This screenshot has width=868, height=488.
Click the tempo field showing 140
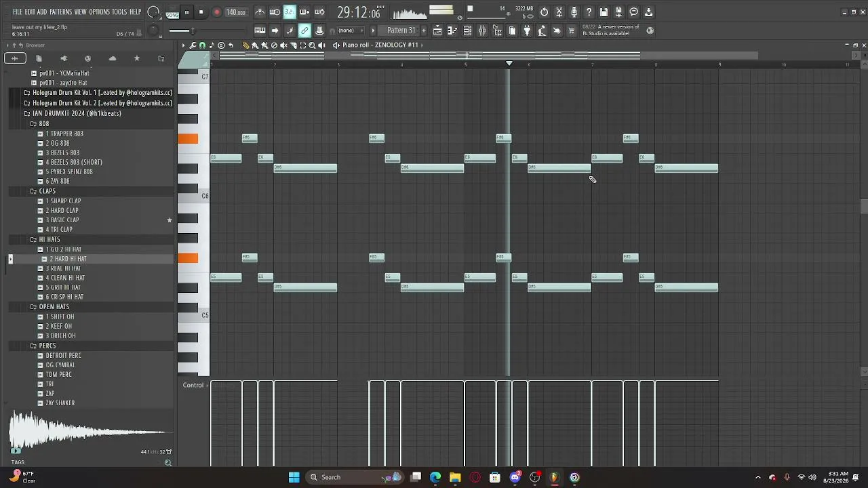click(x=236, y=12)
